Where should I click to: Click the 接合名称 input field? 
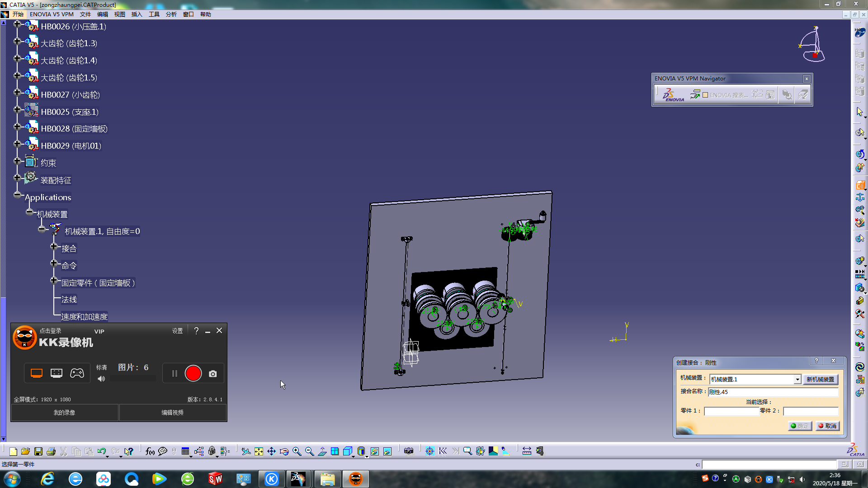pyautogui.click(x=773, y=392)
